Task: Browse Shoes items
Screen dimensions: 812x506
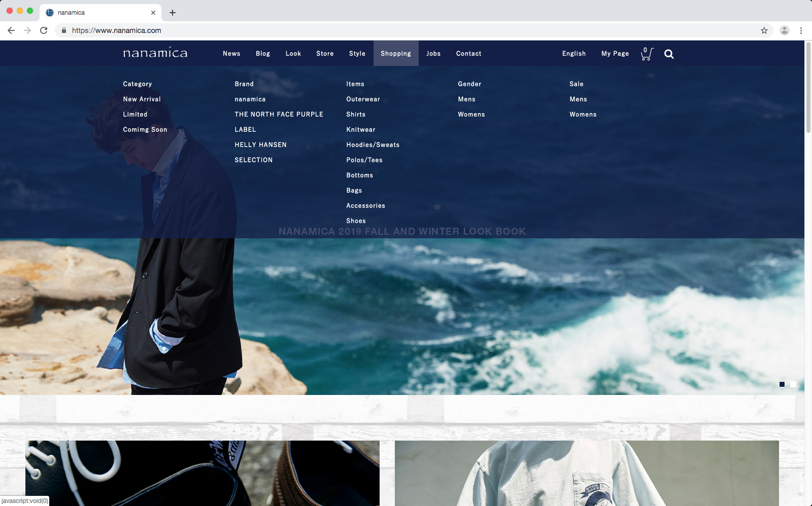Action: [x=356, y=221]
